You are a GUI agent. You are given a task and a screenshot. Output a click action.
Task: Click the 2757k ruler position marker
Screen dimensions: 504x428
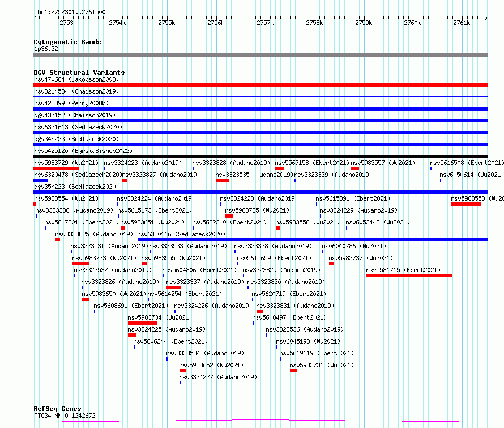(265, 23)
